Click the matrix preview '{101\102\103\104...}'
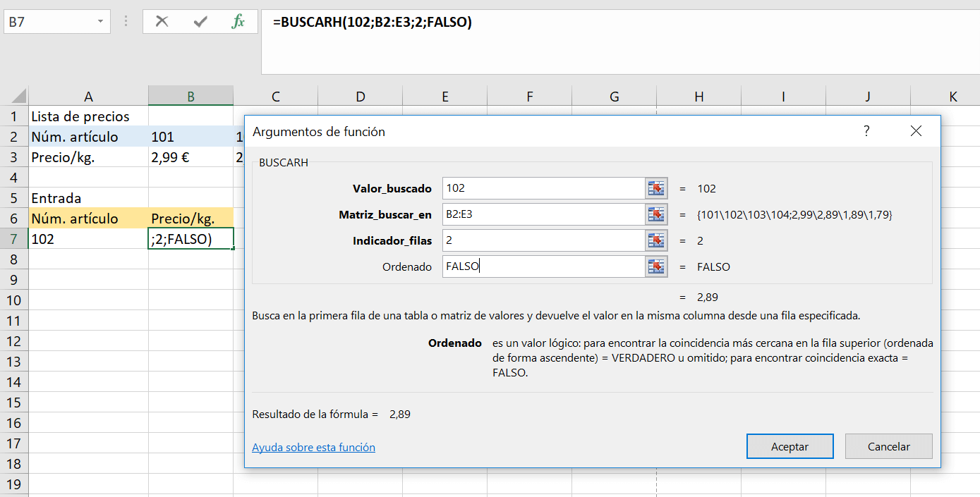 [794, 214]
